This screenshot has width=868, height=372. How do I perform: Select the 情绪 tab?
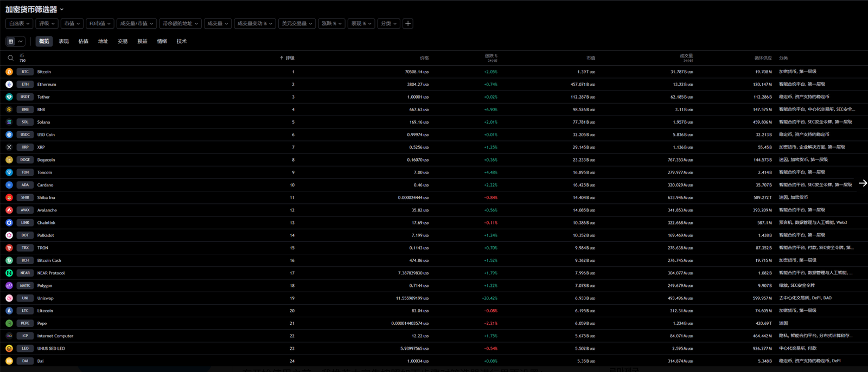pos(162,41)
